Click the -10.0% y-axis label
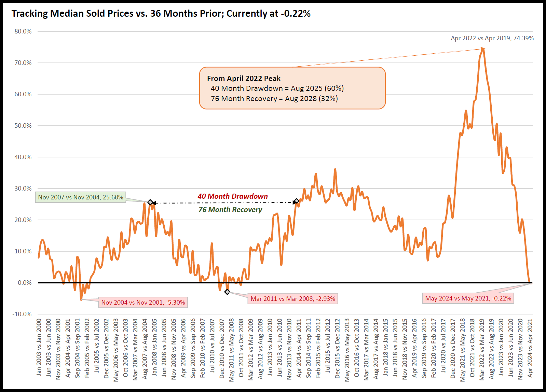Image resolution: width=546 pixels, height=392 pixels. point(22,314)
